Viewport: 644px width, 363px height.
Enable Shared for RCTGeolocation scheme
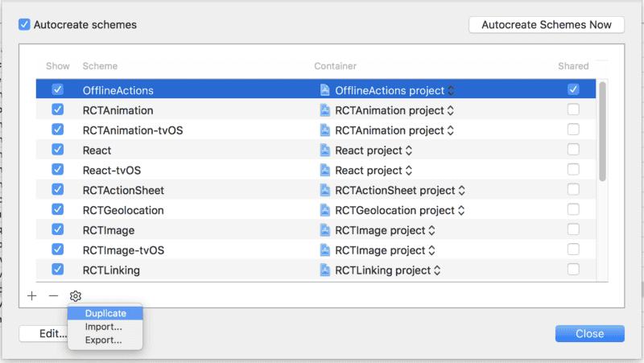(x=573, y=209)
